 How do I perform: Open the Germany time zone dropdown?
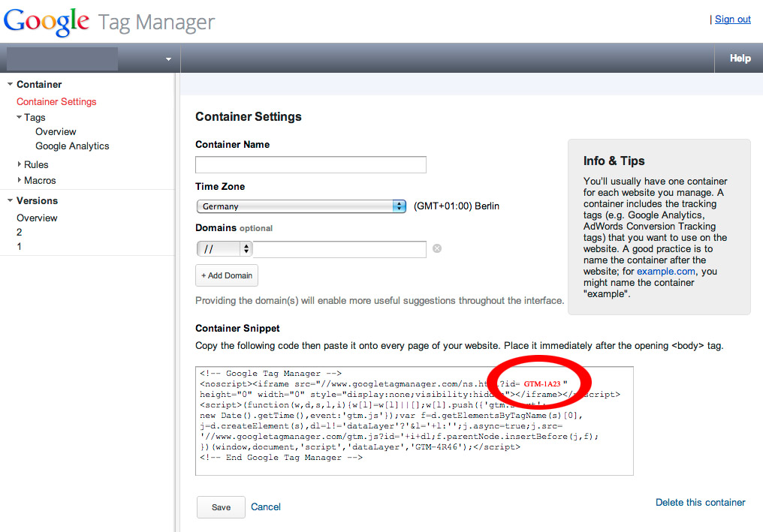click(x=301, y=206)
